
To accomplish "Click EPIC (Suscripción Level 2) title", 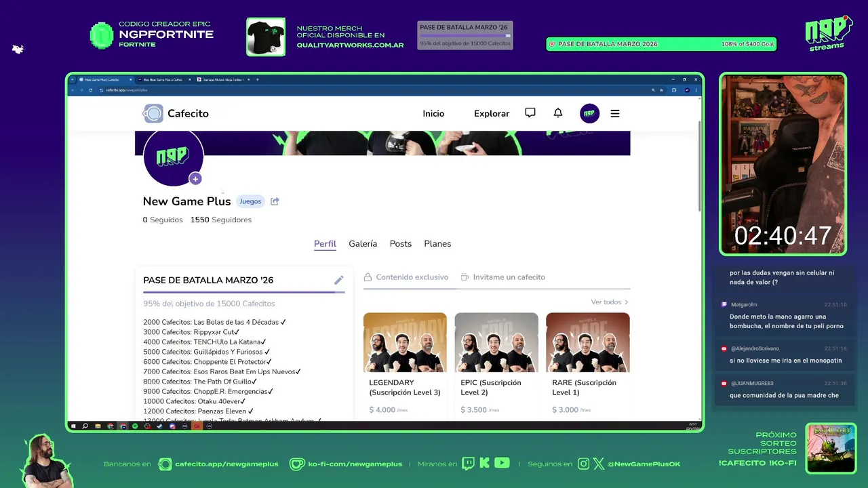I will click(491, 388).
